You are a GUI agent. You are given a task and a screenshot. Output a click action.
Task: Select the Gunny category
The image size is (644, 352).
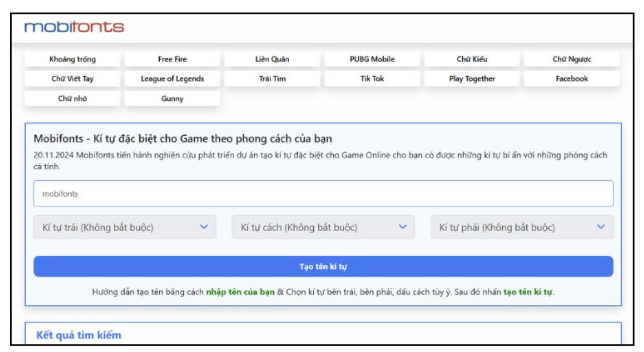tap(172, 99)
